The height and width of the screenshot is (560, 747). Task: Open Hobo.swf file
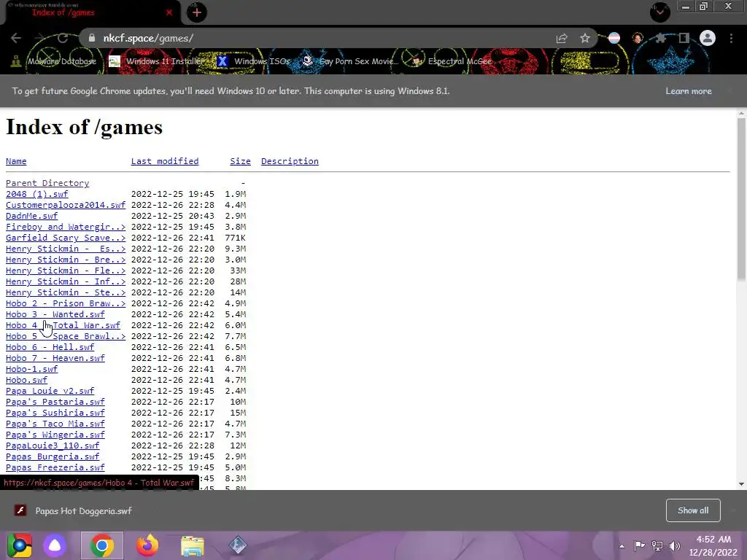point(27,381)
